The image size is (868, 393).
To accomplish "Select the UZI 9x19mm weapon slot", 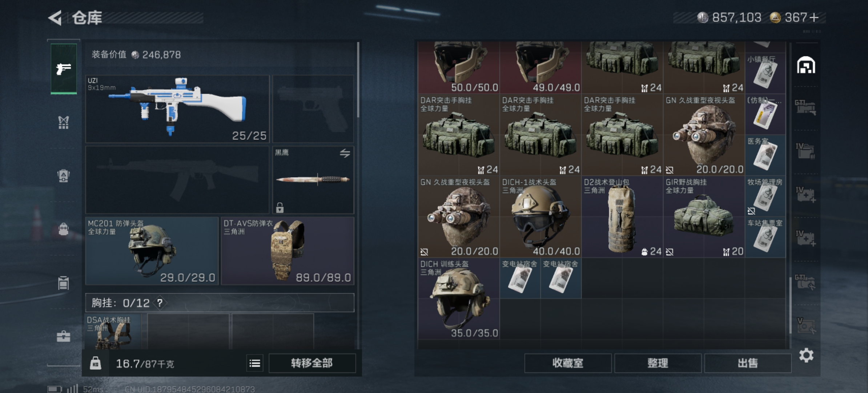I will tap(177, 109).
